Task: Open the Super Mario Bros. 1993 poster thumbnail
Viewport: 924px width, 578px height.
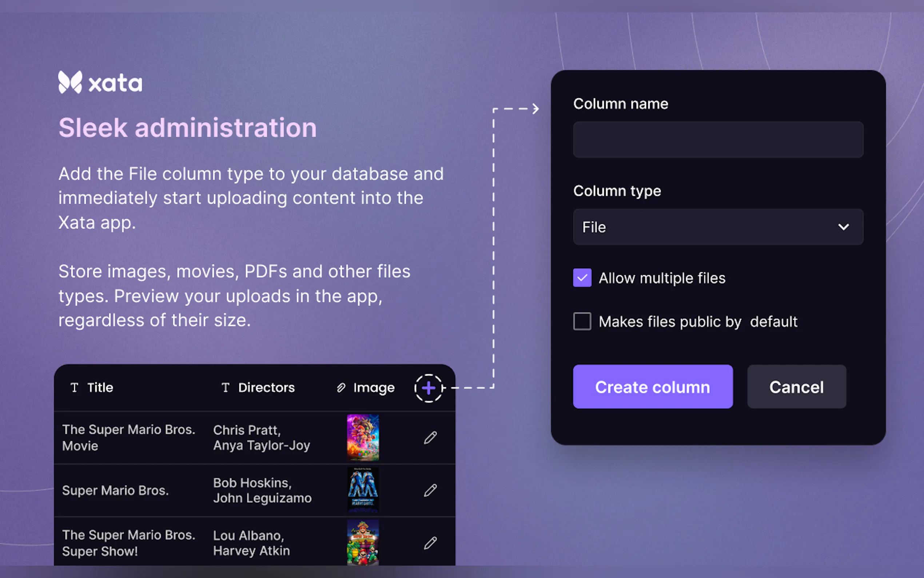Action: pyautogui.click(x=363, y=490)
